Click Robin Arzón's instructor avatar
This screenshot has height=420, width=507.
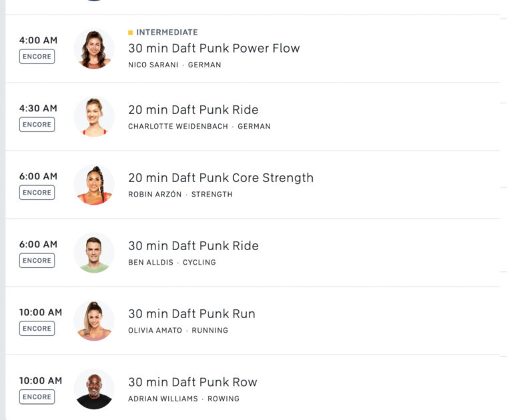93,185
